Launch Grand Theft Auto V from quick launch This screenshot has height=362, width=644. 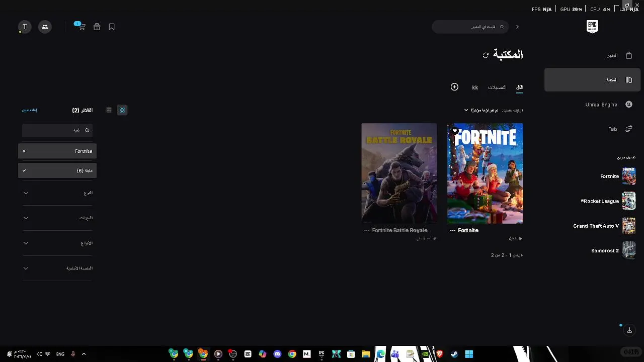pos(604,226)
